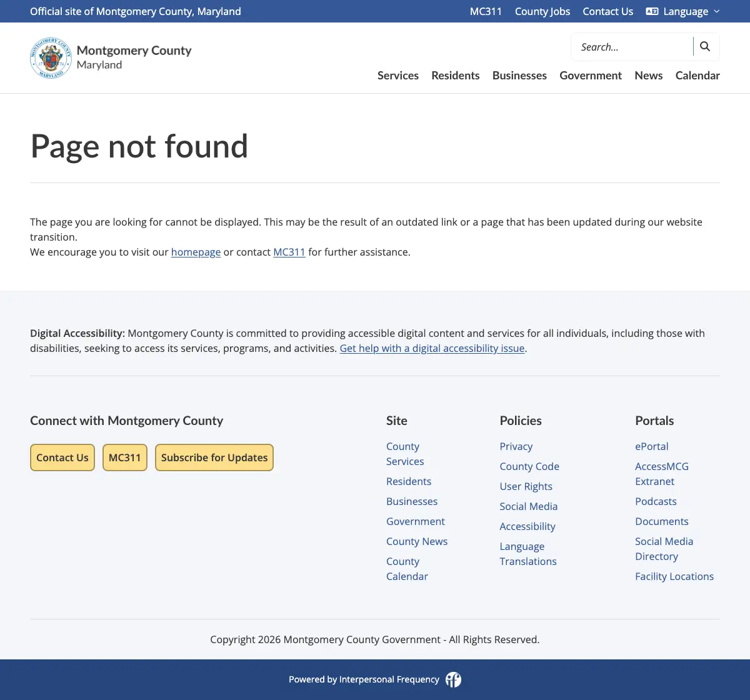
Task: Click the Interpersonal Frequency logo icon
Action: [x=453, y=679]
